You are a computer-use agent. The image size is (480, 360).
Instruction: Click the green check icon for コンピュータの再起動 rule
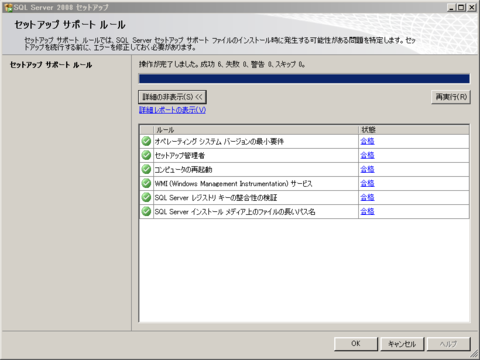point(146,169)
